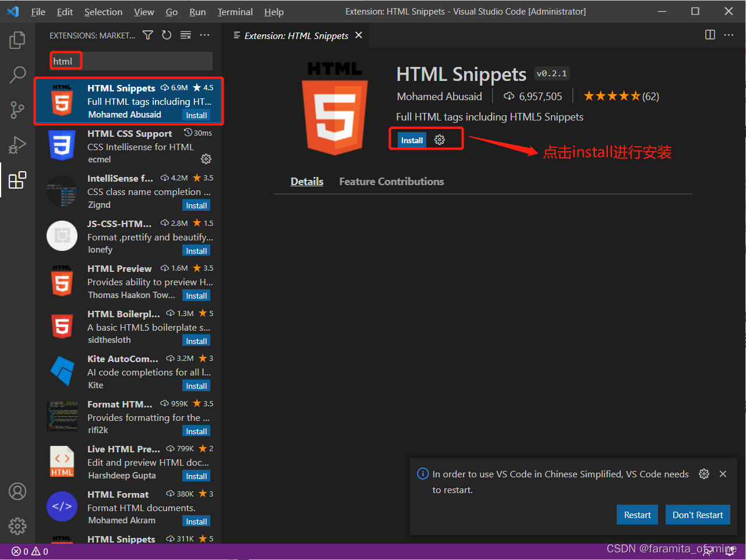Open Extensions panel more actions menu
The image size is (746, 560).
point(204,36)
